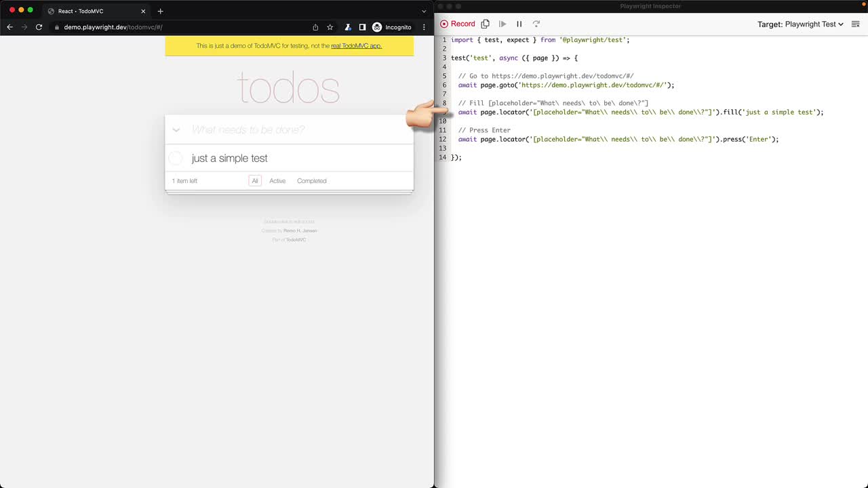Click the step over icon in Inspector
Screen dimensions: 868x488
(x=536, y=24)
